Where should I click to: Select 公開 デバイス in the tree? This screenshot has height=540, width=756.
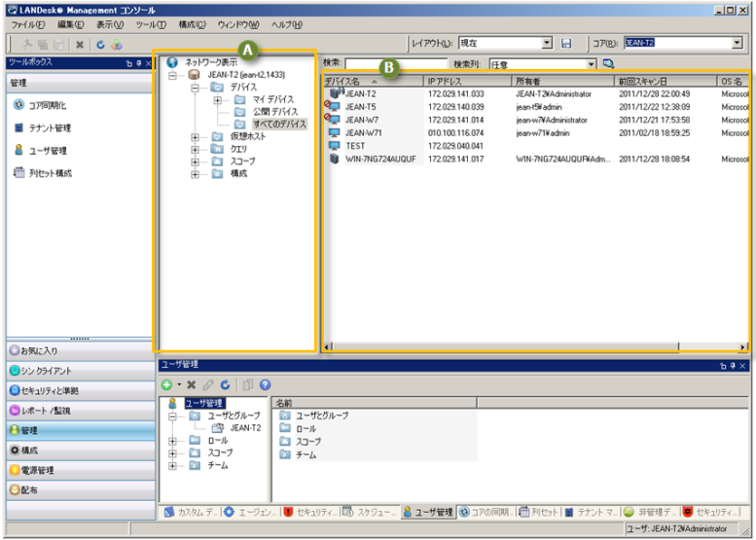[275, 112]
